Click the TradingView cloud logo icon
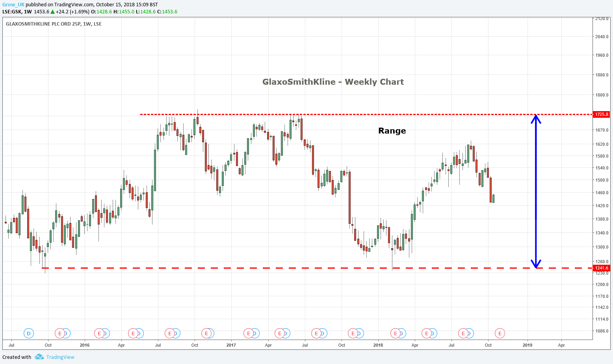 pos(39,357)
